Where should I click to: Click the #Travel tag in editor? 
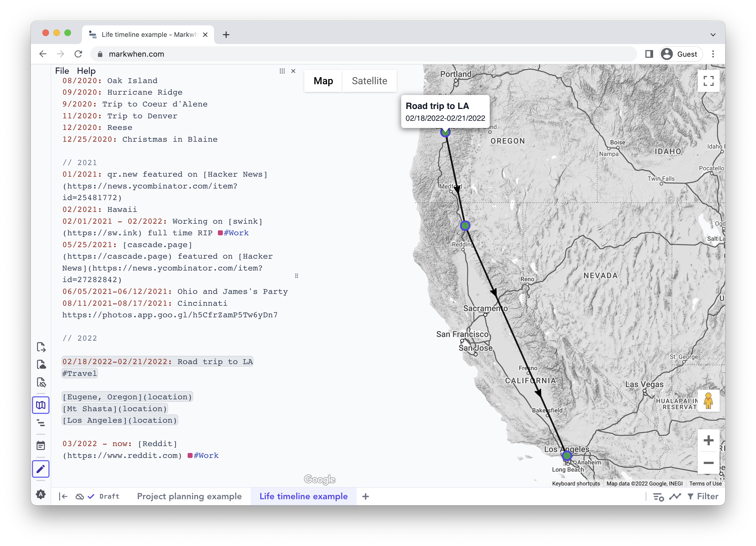coord(80,373)
